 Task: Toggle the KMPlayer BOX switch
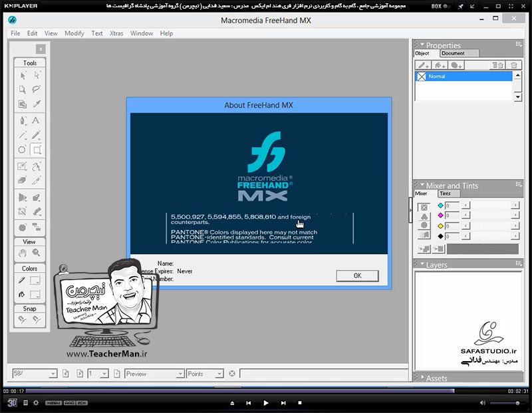pos(447,6)
